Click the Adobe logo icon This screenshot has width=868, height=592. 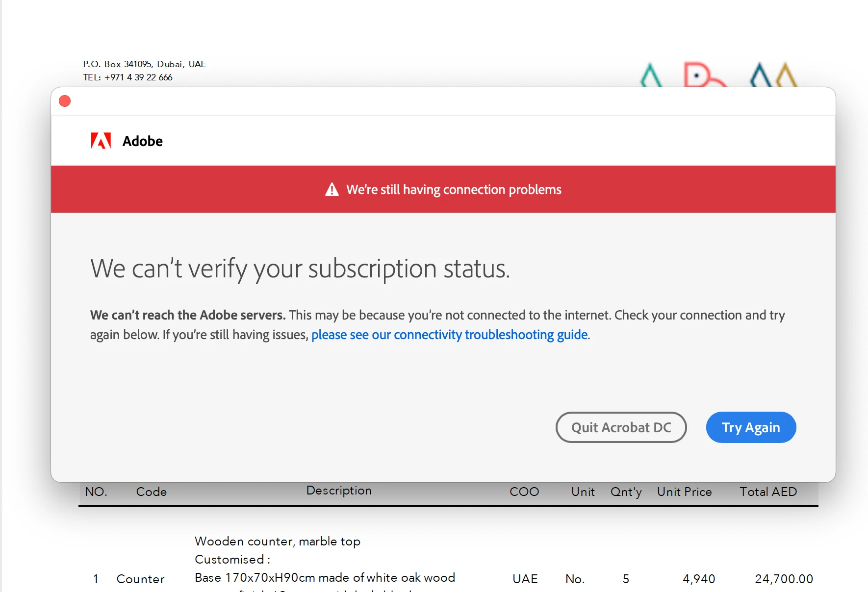point(101,141)
